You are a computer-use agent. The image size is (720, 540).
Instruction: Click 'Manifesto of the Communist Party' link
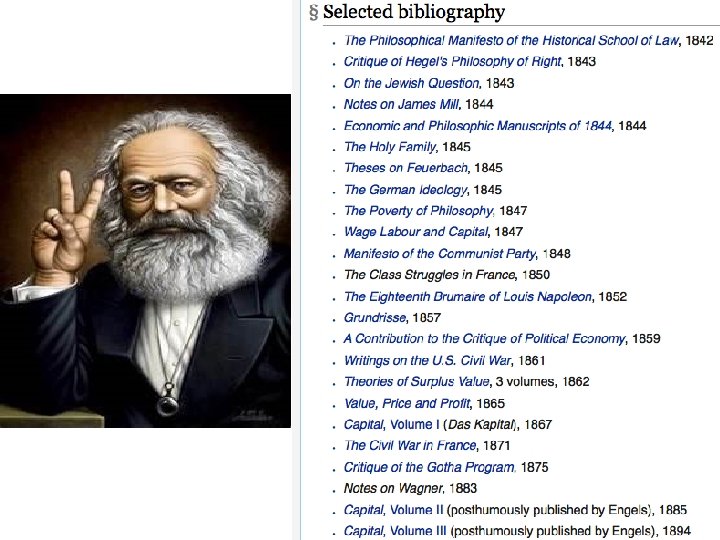[440, 253]
